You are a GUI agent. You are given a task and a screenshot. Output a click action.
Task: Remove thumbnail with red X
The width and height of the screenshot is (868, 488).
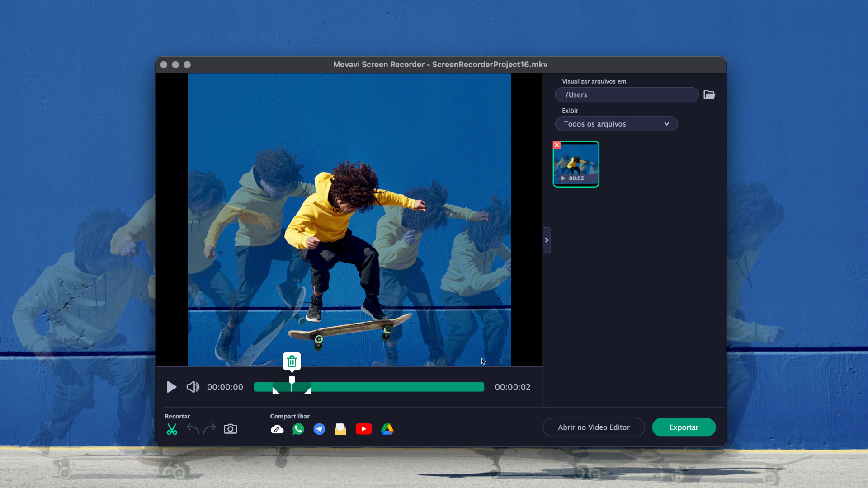coord(557,145)
